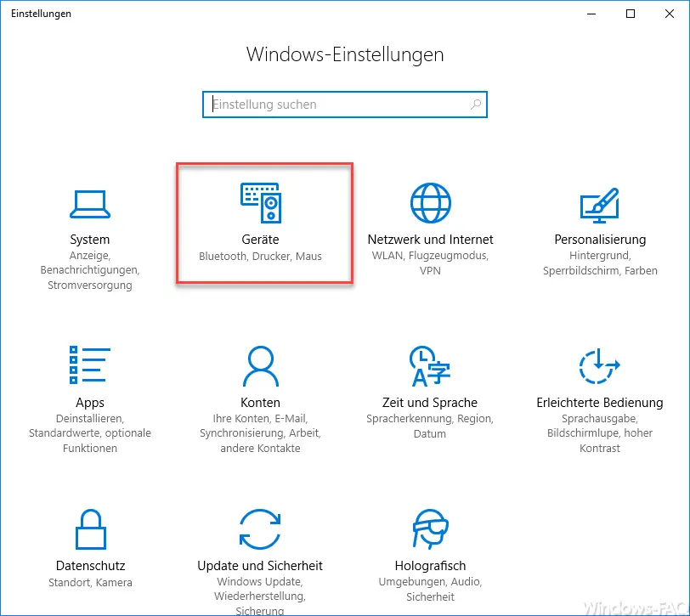Screen dimensions: 690x616
Task: Select the Apps heading
Action: (90, 403)
